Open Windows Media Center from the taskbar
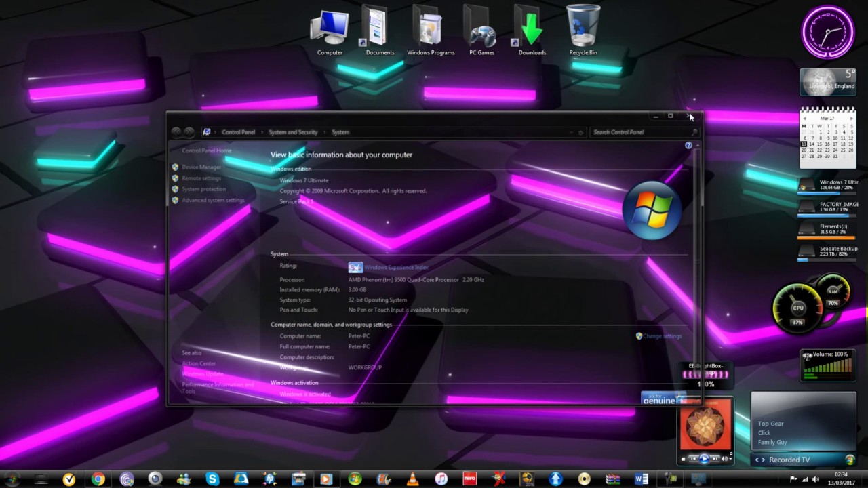Image resolution: width=868 pixels, height=488 pixels. tap(355, 479)
